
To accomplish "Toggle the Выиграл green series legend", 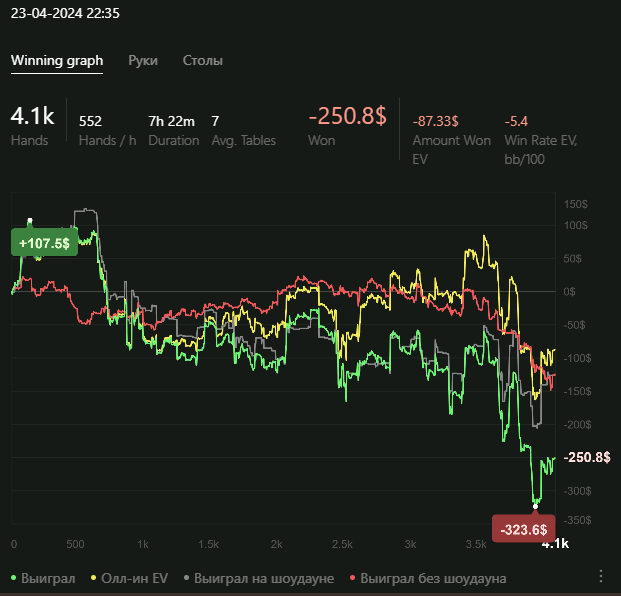I will coord(43,579).
